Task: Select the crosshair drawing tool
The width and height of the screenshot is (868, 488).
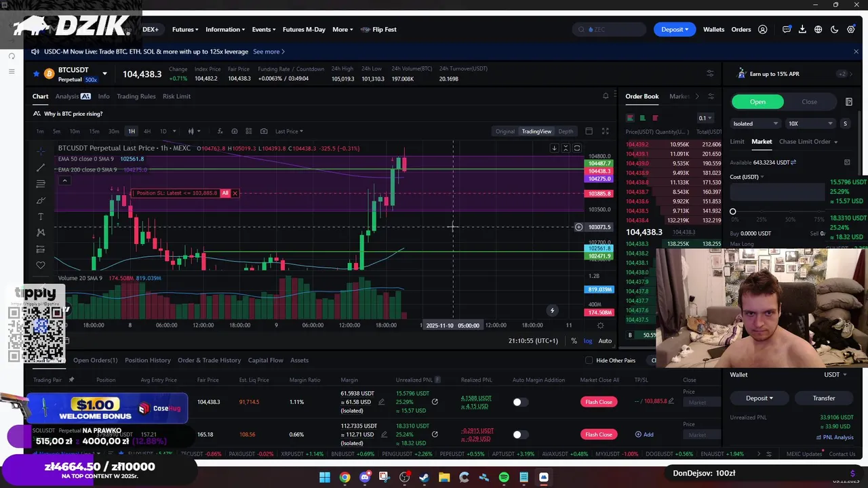Action: click(x=41, y=150)
